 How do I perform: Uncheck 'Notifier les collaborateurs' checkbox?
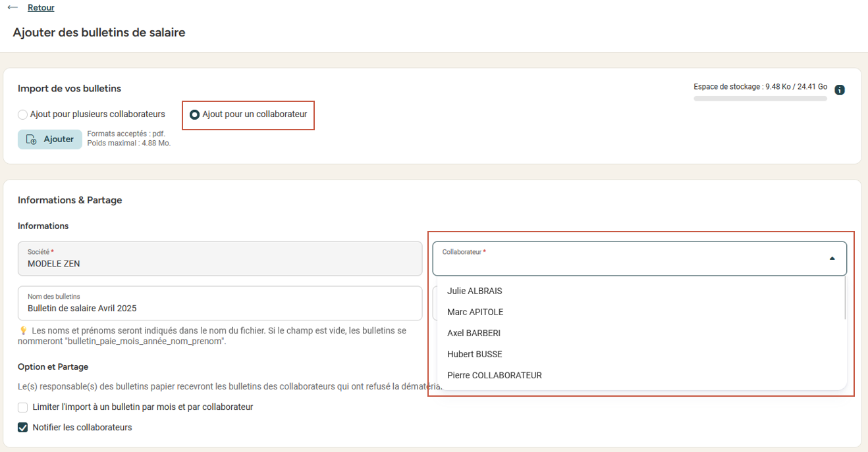click(x=23, y=428)
